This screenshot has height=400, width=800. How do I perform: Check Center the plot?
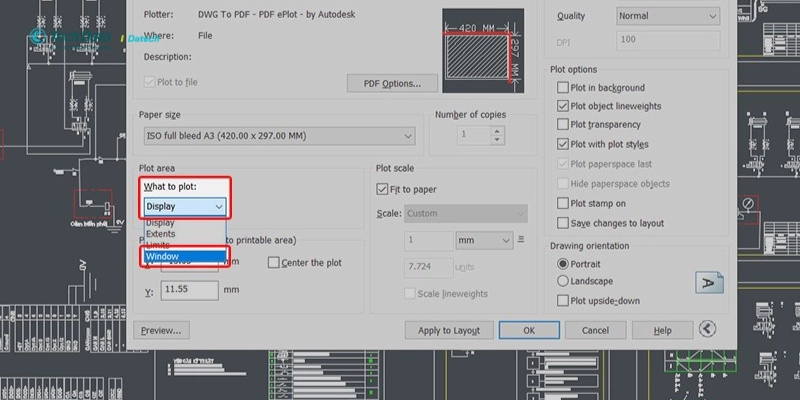click(x=273, y=263)
